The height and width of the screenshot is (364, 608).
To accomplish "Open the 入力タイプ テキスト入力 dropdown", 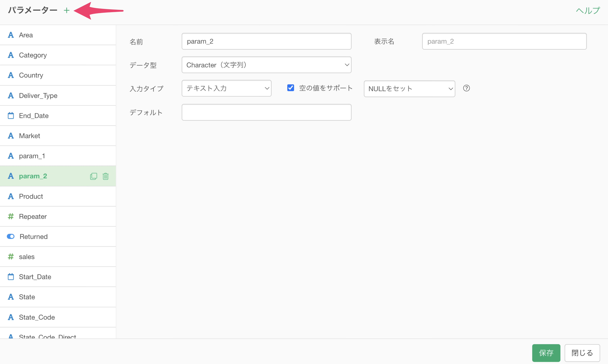I will point(226,88).
